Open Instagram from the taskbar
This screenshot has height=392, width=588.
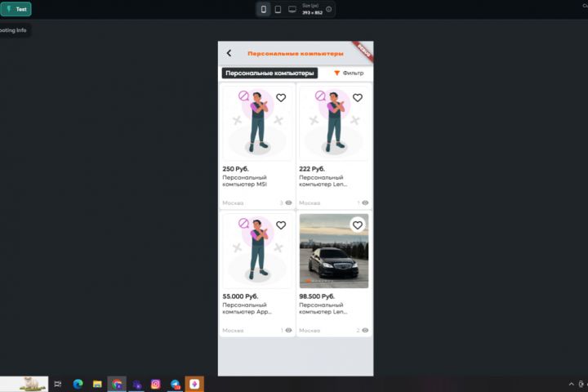[x=156, y=384]
